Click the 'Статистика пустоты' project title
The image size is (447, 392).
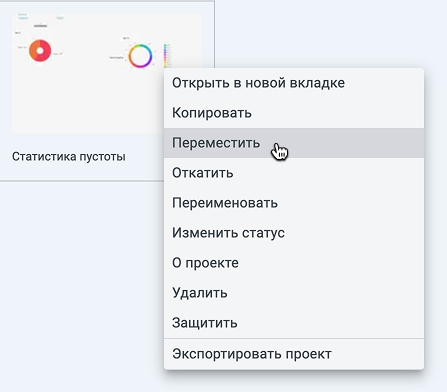69,156
